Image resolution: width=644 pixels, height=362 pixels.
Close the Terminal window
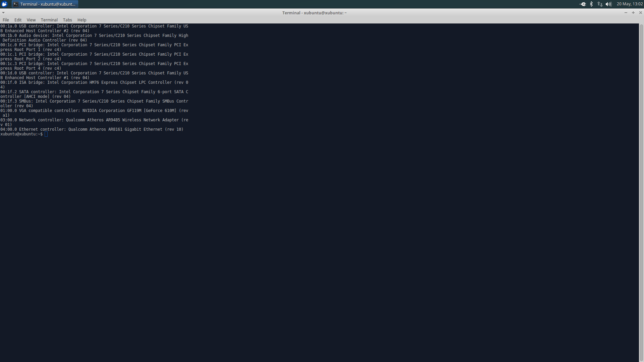click(x=640, y=13)
